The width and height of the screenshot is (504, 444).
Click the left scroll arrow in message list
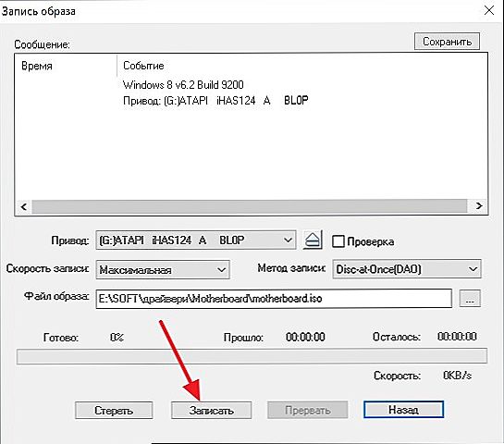24,206
